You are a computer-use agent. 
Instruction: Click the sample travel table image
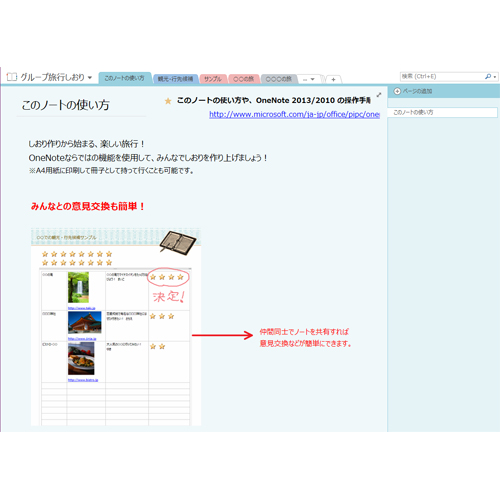click(x=116, y=327)
